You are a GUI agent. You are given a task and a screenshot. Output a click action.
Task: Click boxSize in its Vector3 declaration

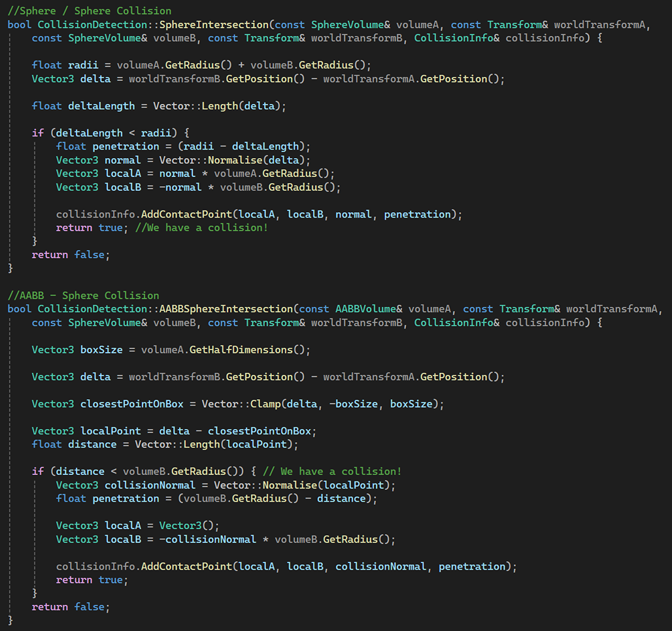[x=101, y=349]
